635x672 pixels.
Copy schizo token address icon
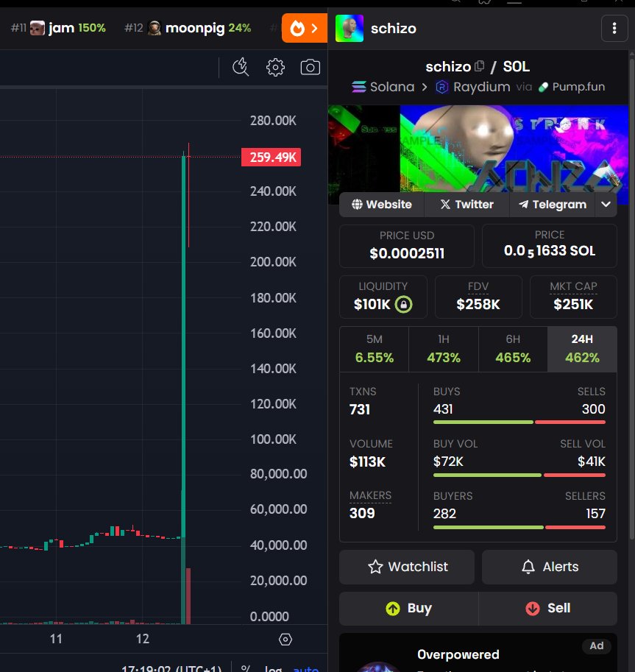tap(480, 66)
